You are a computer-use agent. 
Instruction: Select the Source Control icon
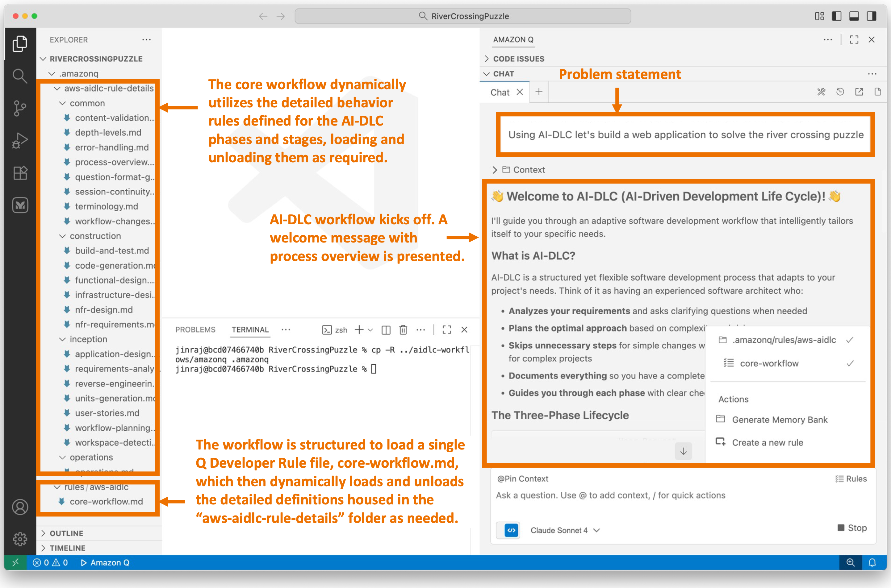[x=20, y=108]
